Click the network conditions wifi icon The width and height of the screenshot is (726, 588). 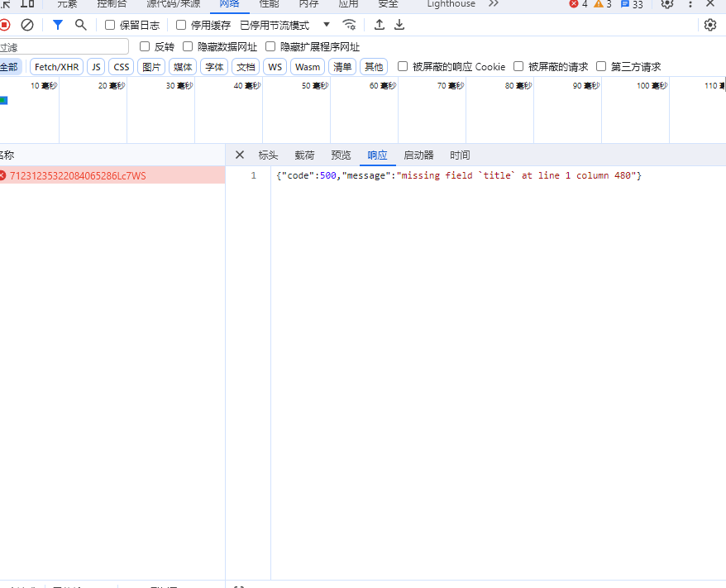coord(350,25)
